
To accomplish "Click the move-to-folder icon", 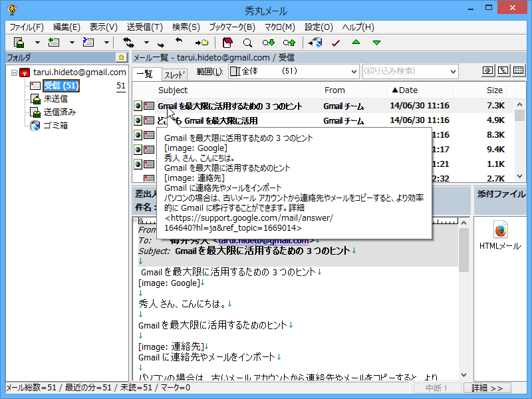I will pyautogui.click(x=201, y=43).
